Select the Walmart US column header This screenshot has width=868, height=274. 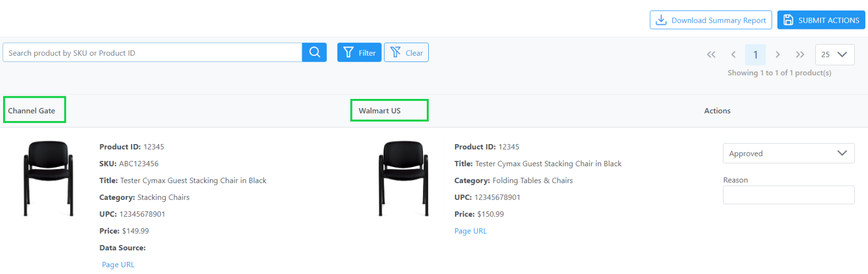(380, 110)
